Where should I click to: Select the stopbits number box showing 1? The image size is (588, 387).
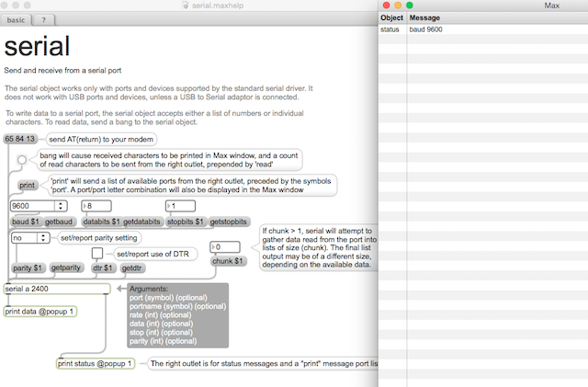click(180, 206)
